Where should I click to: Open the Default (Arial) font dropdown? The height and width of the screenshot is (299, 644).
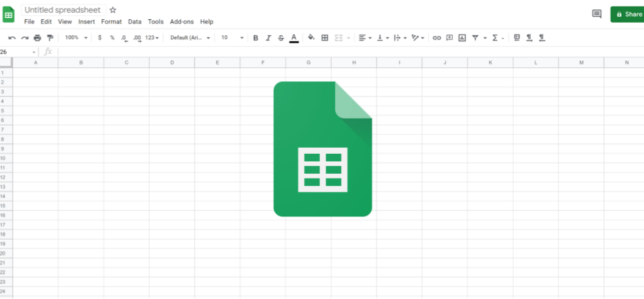190,38
